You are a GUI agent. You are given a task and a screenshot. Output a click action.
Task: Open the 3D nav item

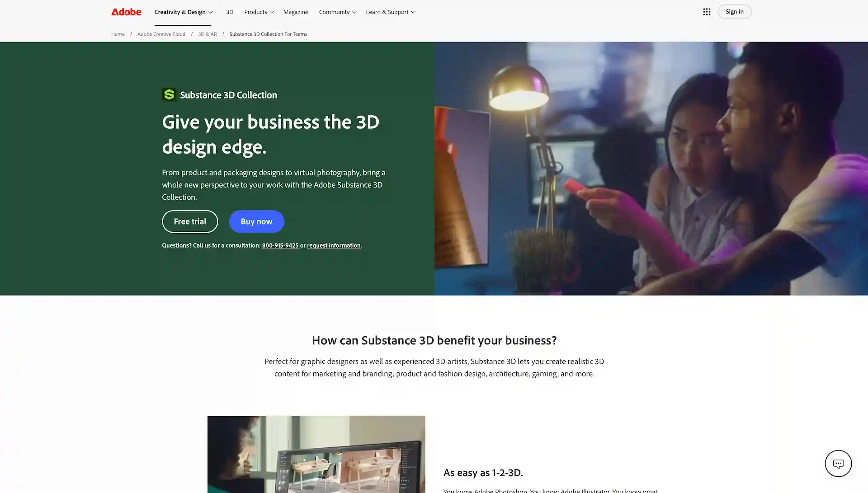tap(230, 12)
